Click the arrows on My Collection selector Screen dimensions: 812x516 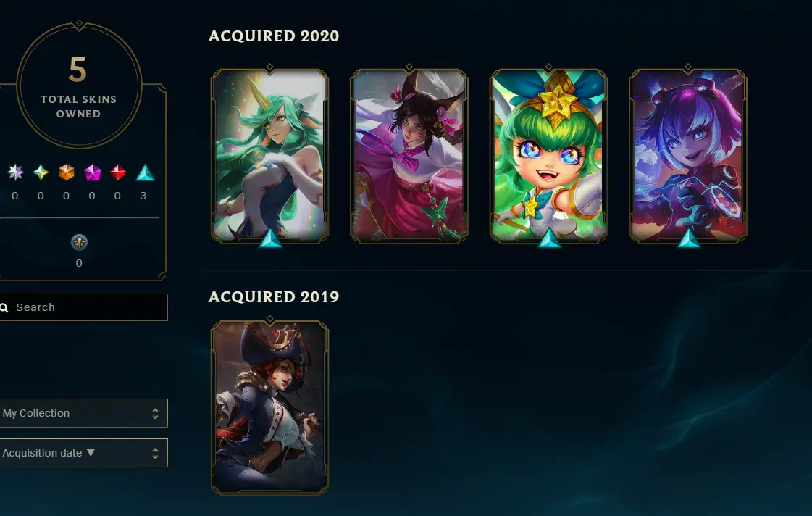tap(155, 413)
